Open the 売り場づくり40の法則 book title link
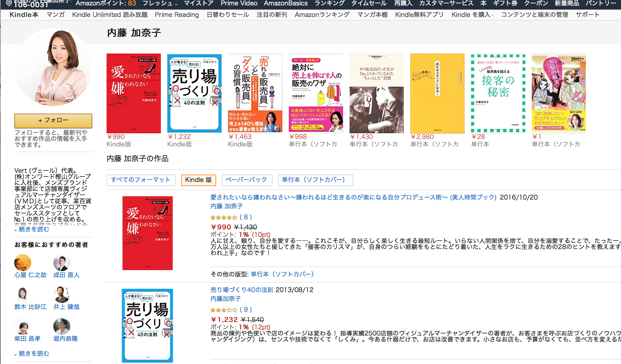The height and width of the screenshot is (364, 621). tap(242, 290)
